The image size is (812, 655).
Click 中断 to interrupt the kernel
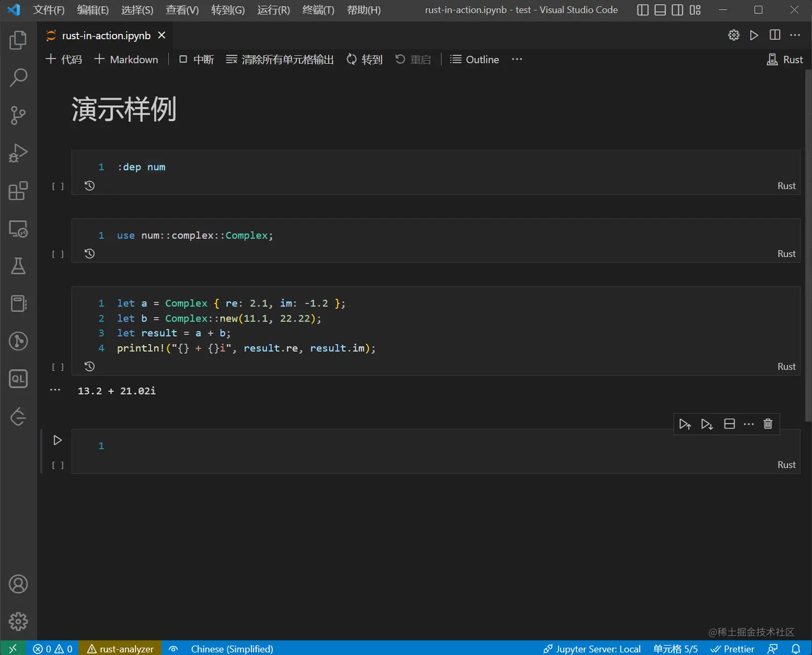[x=197, y=60]
